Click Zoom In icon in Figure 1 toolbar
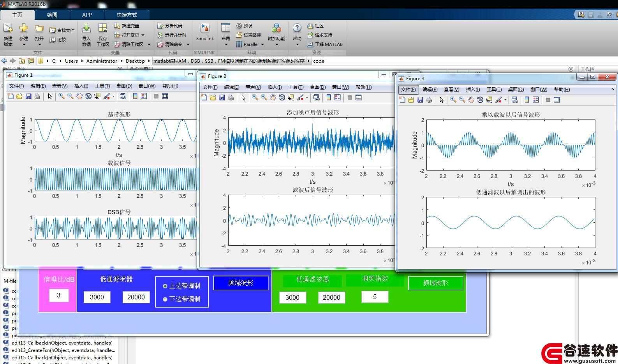 tap(62, 96)
